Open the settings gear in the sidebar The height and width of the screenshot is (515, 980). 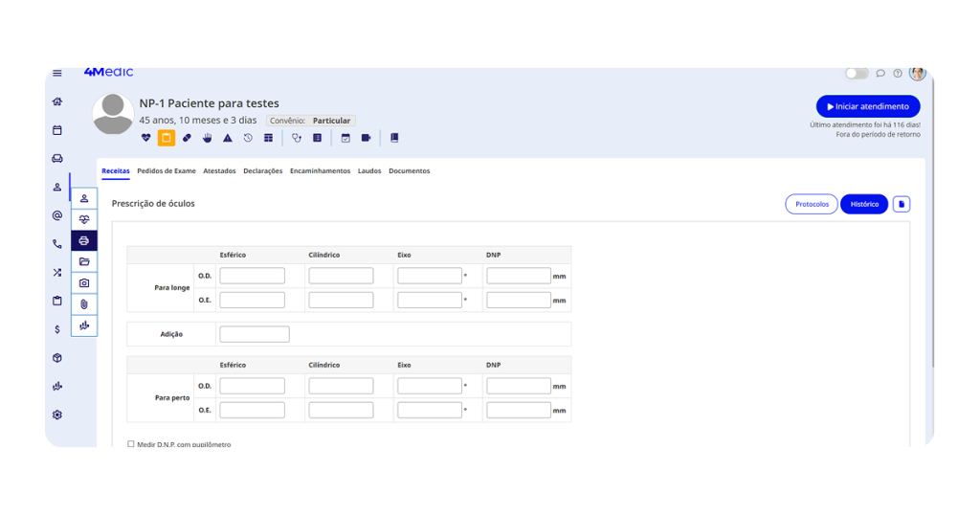57,415
